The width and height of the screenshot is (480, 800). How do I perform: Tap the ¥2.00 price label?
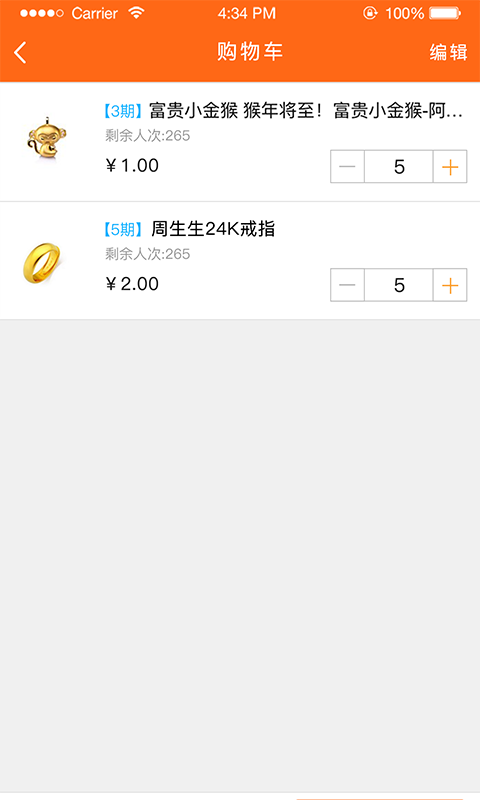coord(132,284)
